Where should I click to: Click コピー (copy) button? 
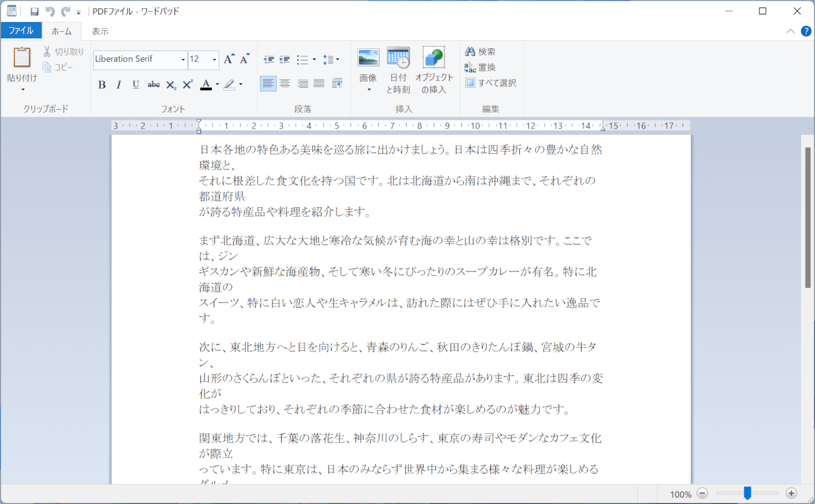coord(58,67)
